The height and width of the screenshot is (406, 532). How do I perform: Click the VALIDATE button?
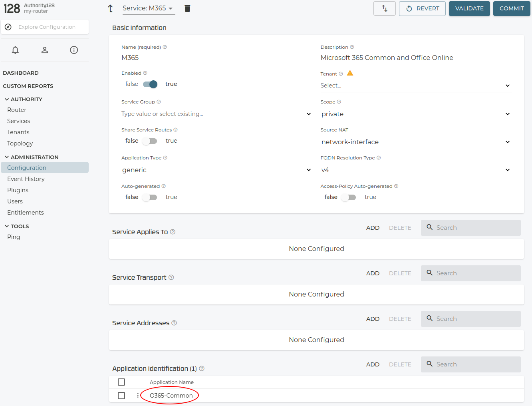(x=469, y=8)
